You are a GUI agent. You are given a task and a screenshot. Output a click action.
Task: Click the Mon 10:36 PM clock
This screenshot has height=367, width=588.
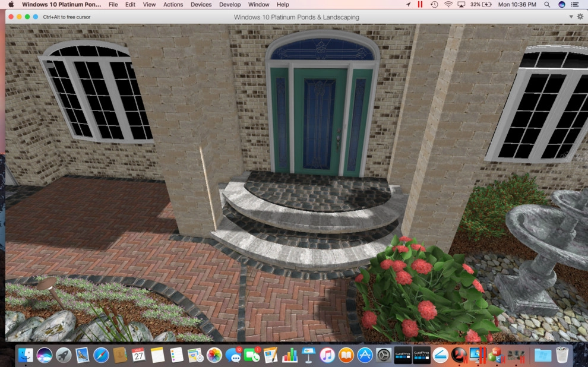point(517,5)
